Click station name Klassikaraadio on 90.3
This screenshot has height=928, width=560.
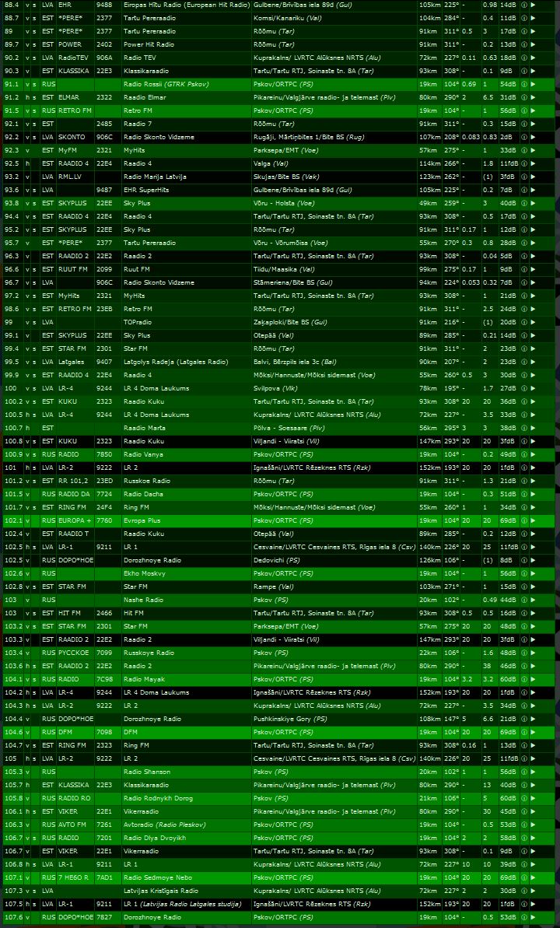145,71
